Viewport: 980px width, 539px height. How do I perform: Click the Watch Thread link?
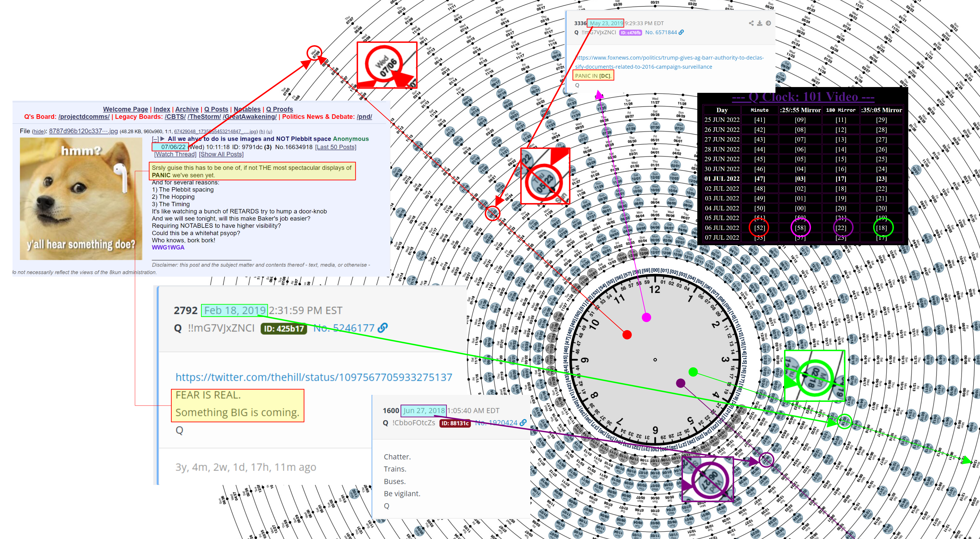click(175, 154)
